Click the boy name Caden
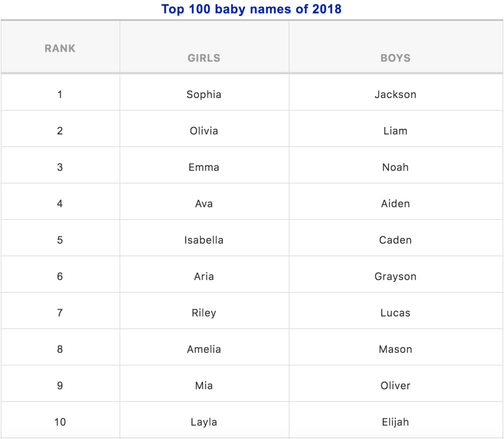The image size is (504, 439). (x=396, y=240)
